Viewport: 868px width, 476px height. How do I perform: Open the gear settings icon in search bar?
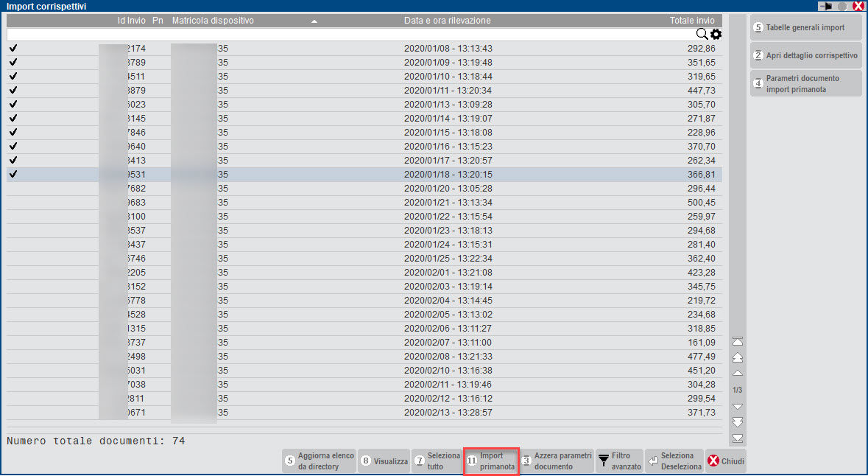pyautogui.click(x=716, y=35)
